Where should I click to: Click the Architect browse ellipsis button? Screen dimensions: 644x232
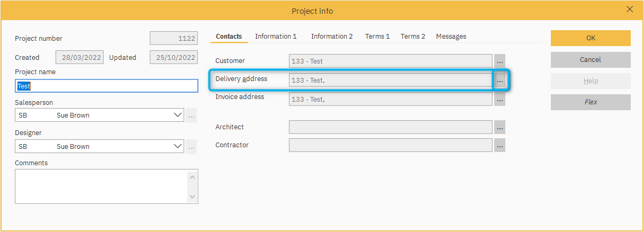point(500,127)
